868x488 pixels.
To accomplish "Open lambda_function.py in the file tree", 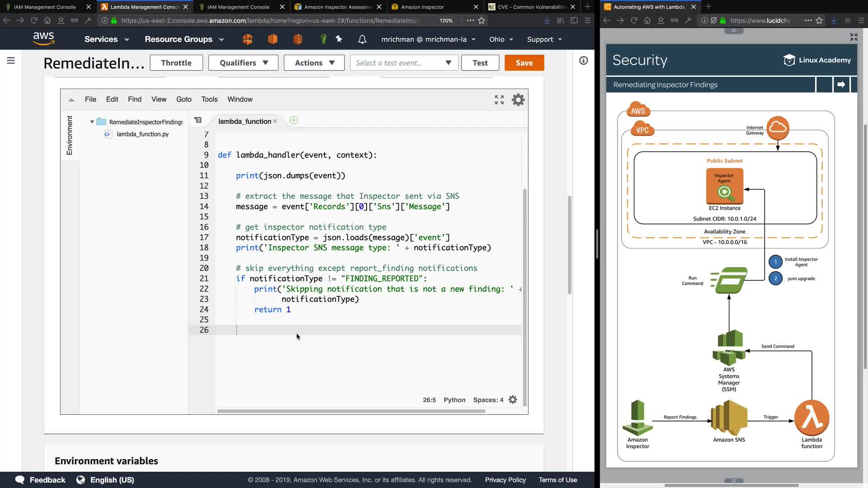I will pos(142,134).
